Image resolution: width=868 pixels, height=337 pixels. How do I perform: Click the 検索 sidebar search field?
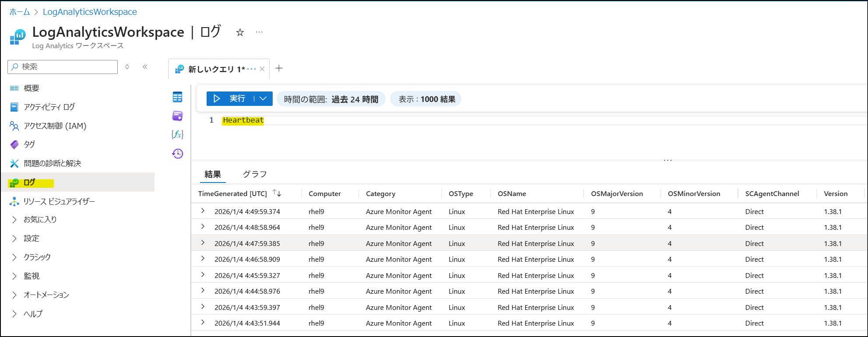(x=63, y=67)
